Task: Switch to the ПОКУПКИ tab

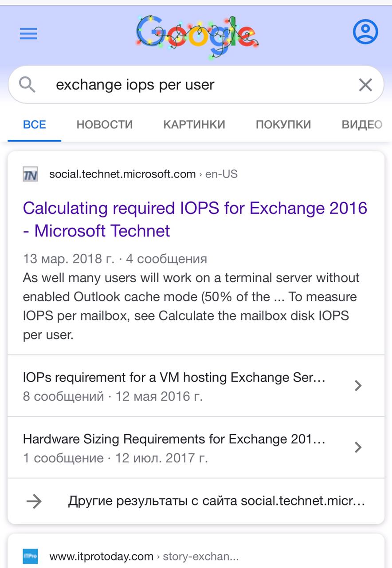Action: pos(283,125)
